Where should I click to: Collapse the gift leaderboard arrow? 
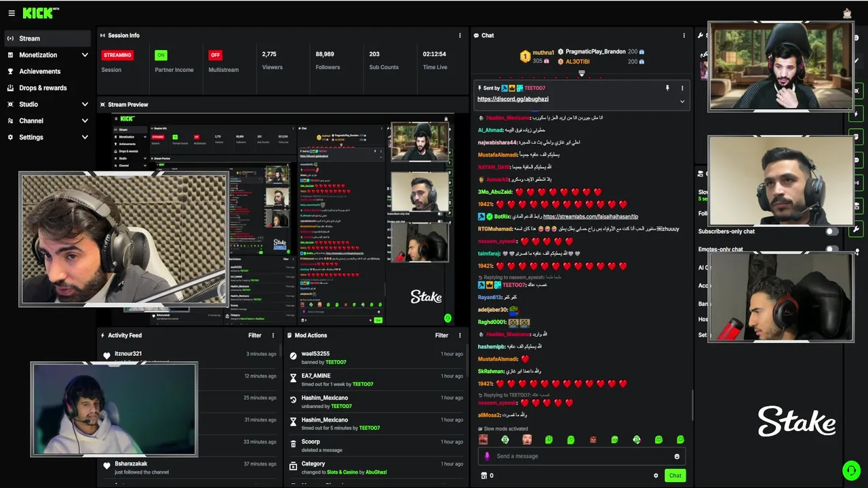(581, 73)
